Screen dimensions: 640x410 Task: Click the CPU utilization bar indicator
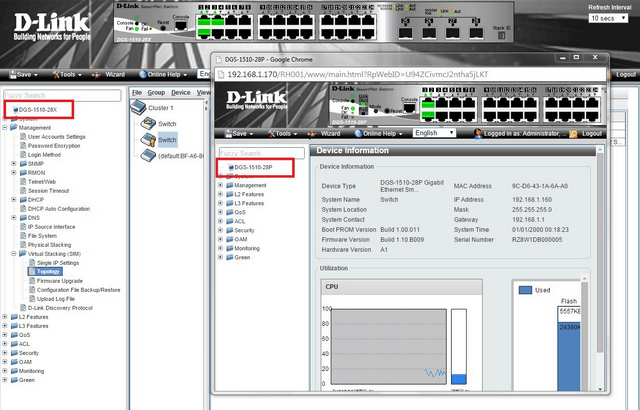(459, 346)
